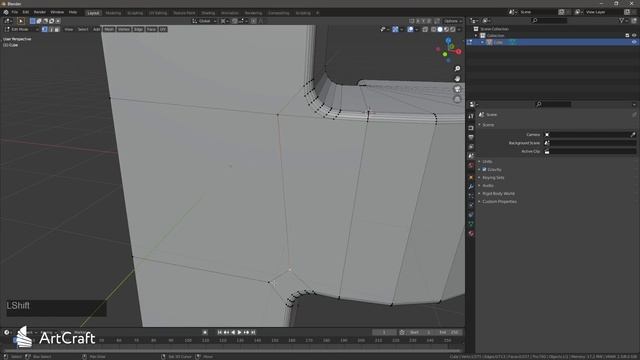Open the Scene properties tab
This screenshot has width=640, height=360.
(471, 156)
